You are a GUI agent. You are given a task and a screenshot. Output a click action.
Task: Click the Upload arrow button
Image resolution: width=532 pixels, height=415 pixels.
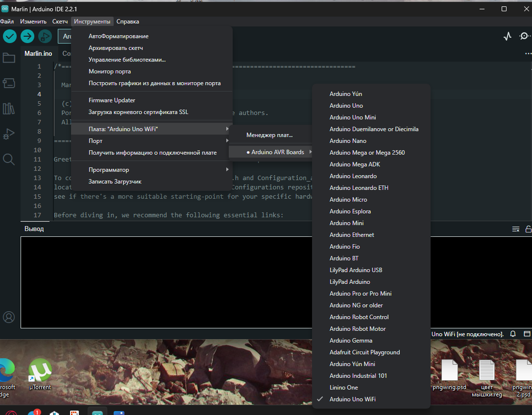(27, 36)
